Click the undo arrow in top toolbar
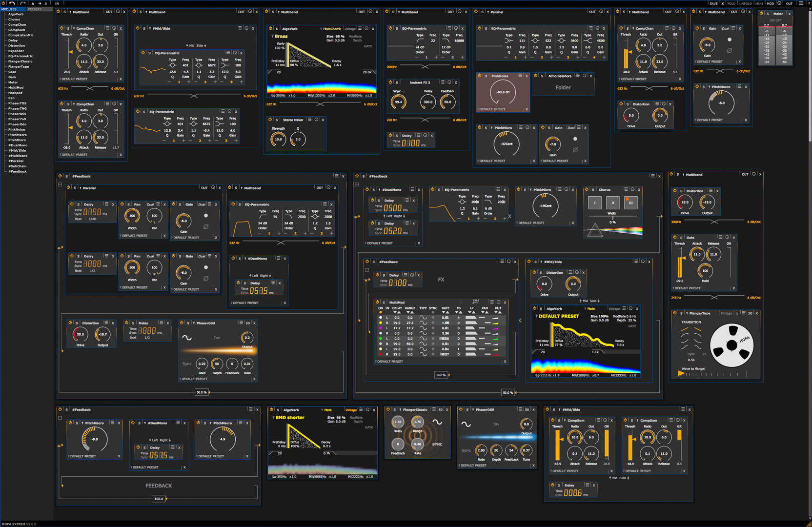This screenshot has height=527, width=812. 12,3
